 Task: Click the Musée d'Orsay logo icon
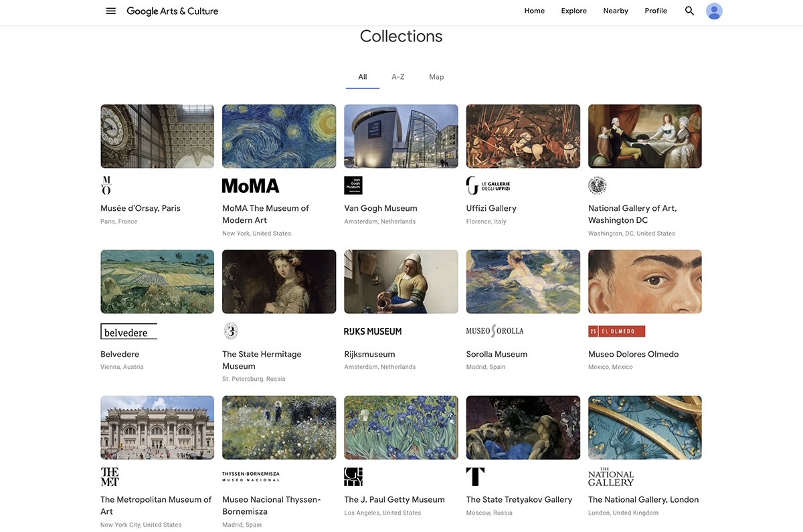pos(106,185)
